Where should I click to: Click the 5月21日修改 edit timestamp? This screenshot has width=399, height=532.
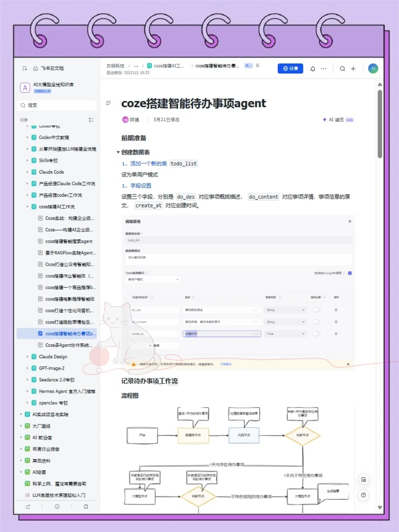coord(167,120)
